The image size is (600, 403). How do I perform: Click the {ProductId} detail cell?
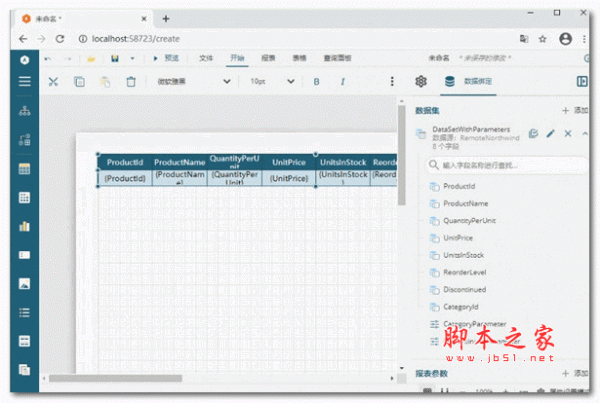pos(125,178)
